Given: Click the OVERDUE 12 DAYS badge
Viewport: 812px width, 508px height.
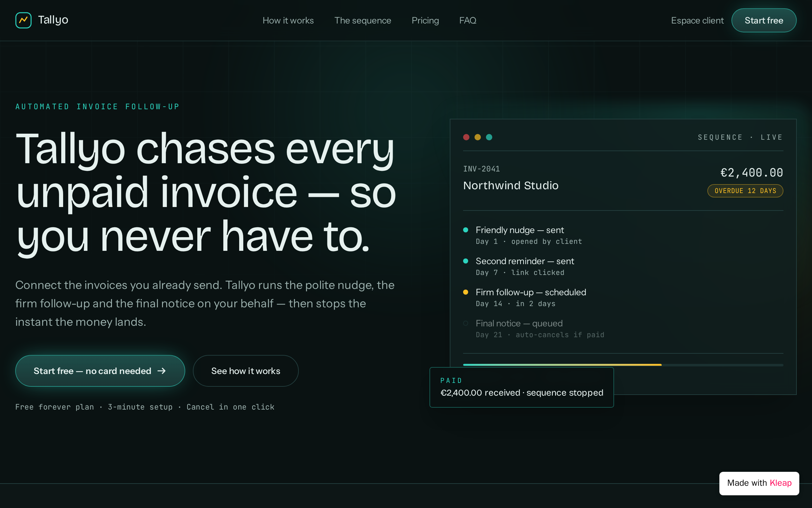Looking at the screenshot, I should pos(745,191).
